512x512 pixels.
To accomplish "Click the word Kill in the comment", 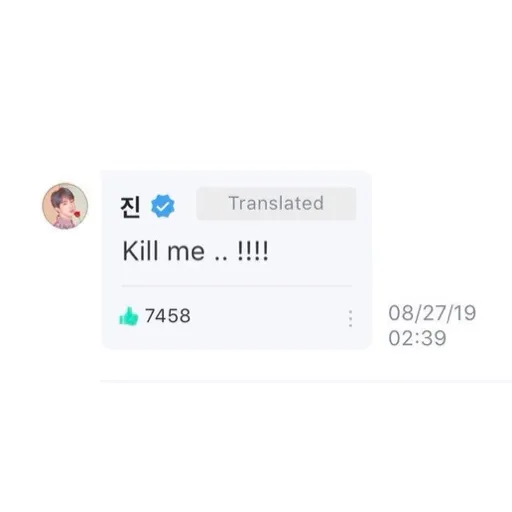I will coord(140,251).
